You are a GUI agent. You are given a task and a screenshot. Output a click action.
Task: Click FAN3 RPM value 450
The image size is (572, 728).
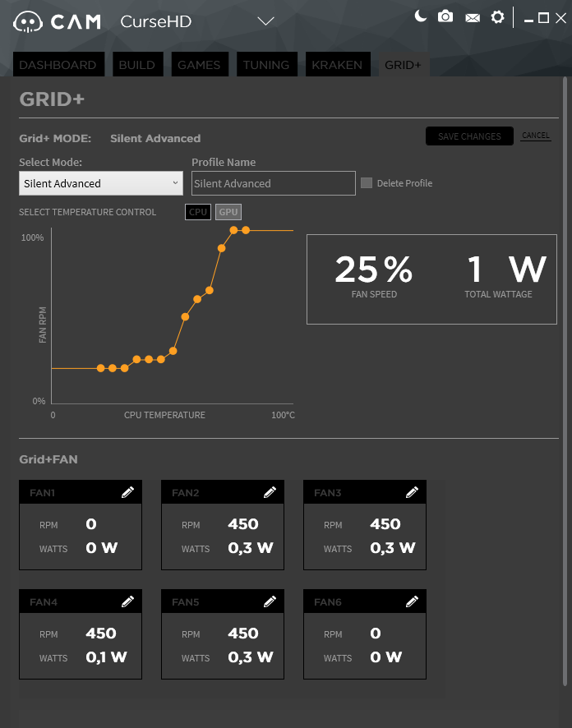(385, 524)
